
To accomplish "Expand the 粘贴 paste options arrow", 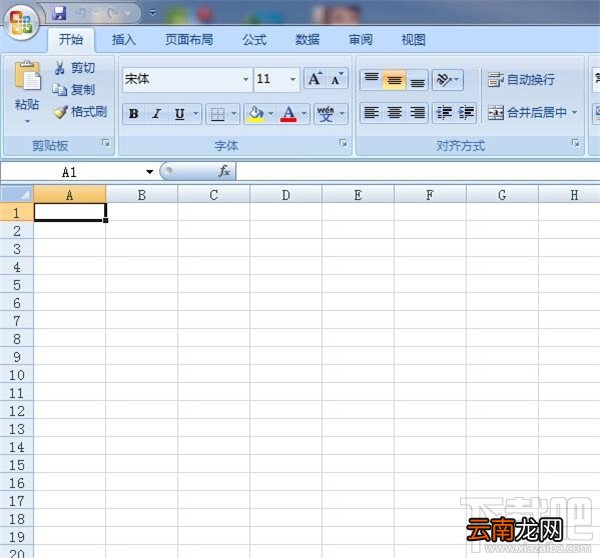I will pyautogui.click(x=27, y=121).
